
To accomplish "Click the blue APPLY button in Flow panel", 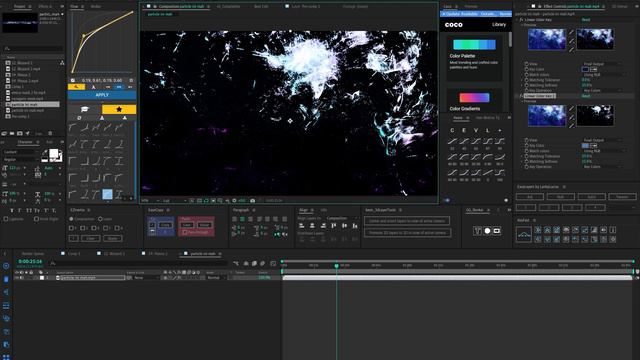I will click(102, 95).
